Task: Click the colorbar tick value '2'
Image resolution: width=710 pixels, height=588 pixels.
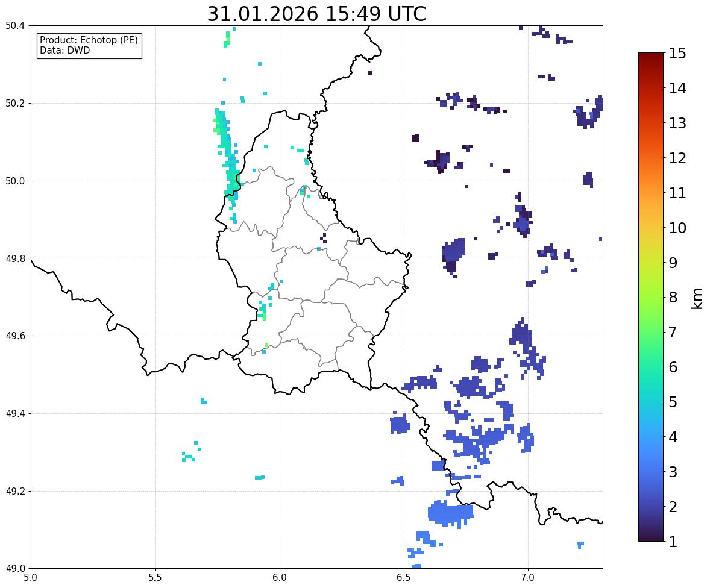Action: [673, 507]
